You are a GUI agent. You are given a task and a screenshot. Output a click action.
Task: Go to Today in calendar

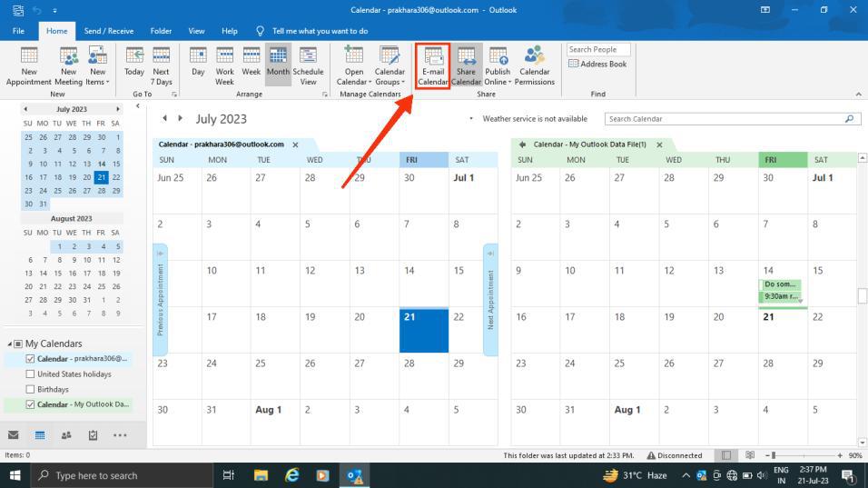point(134,62)
